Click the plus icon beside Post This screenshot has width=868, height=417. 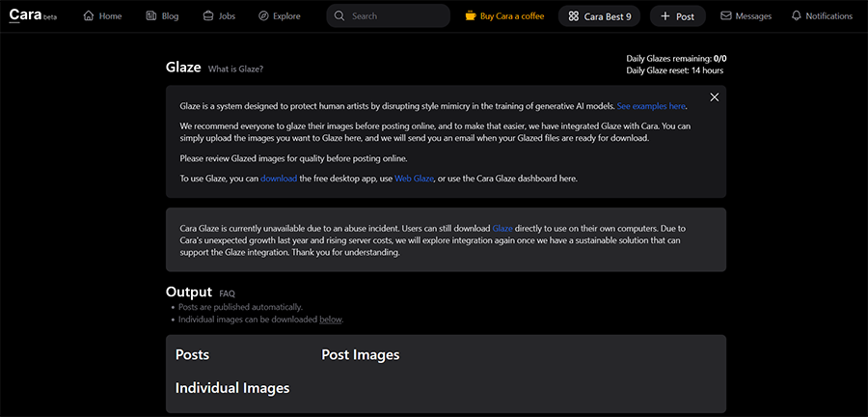[x=665, y=16]
